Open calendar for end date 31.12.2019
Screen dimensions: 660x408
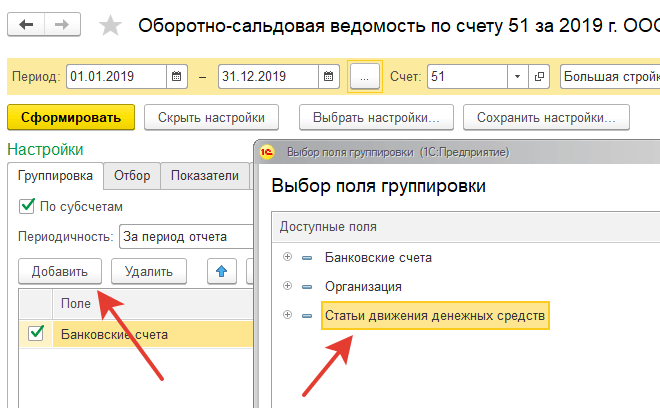coord(329,76)
